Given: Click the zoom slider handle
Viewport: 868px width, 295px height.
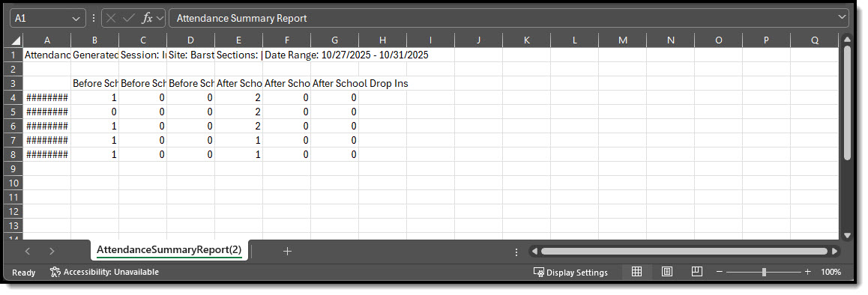Looking at the screenshot, I should coord(764,273).
